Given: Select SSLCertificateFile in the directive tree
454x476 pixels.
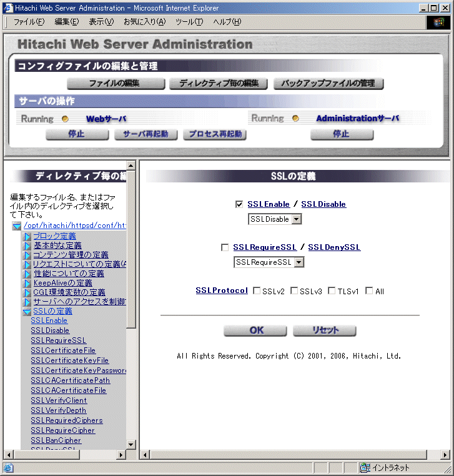Looking at the screenshot, I should click(63, 350).
